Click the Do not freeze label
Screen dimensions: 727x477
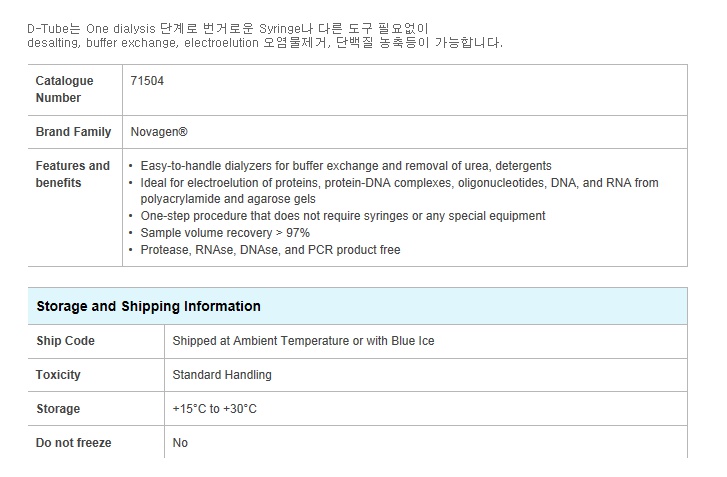(x=73, y=443)
